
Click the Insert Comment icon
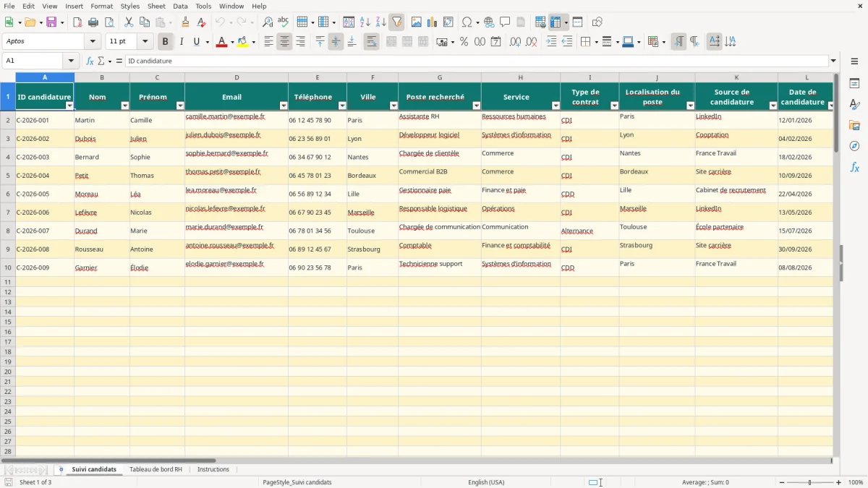coord(505,22)
